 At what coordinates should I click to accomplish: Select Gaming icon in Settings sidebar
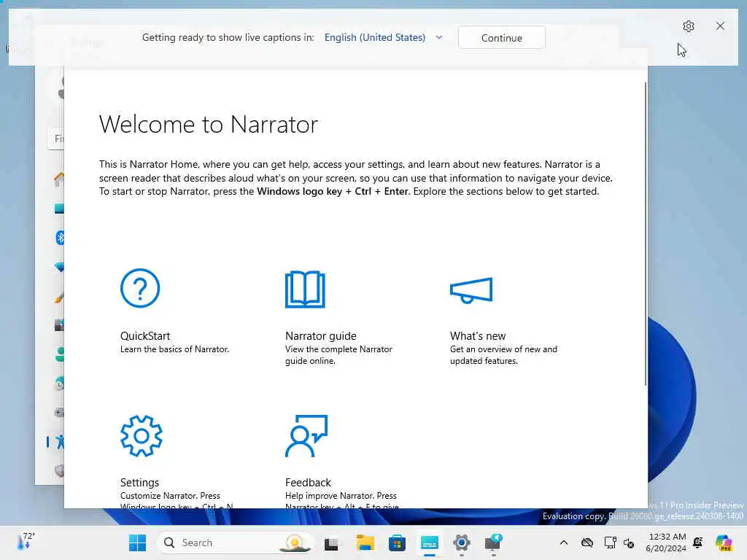[x=59, y=413]
